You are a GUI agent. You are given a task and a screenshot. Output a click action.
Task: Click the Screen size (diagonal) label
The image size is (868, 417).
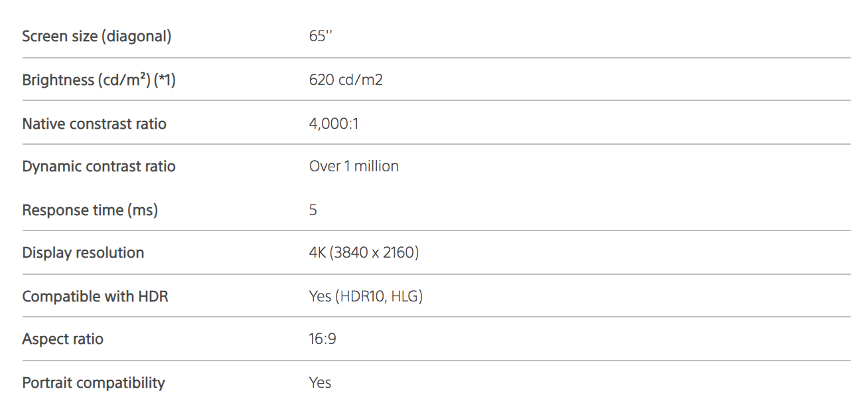tap(96, 37)
